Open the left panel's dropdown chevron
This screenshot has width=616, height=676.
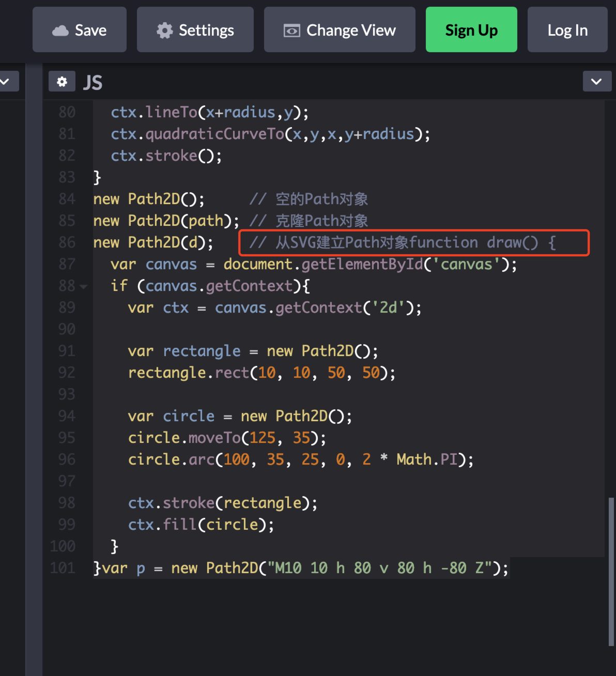coord(6,82)
